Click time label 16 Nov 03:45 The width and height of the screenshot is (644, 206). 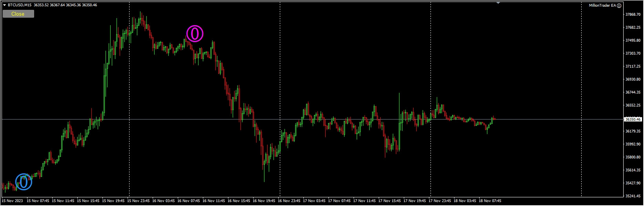[164, 201]
